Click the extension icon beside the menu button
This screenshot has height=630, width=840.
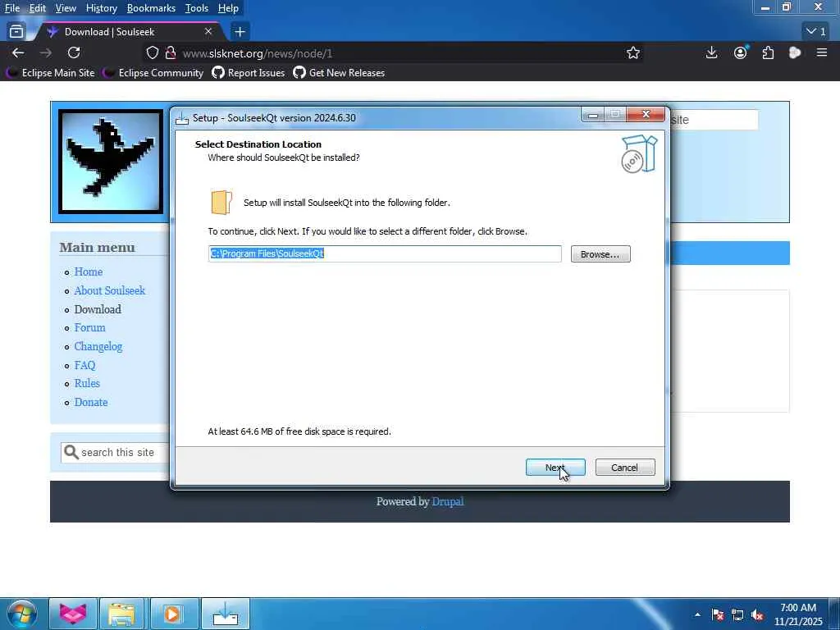coord(794,52)
